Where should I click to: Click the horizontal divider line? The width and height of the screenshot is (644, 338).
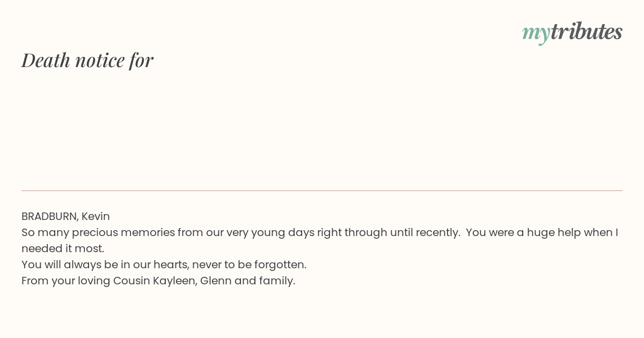pyautogui.click(x=322, y=190)
